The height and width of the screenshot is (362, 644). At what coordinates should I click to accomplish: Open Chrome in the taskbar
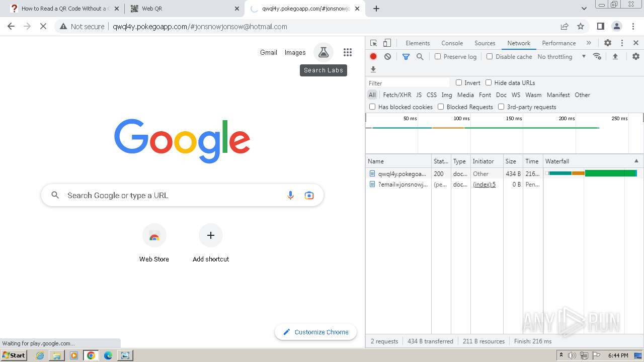point(91,355)
